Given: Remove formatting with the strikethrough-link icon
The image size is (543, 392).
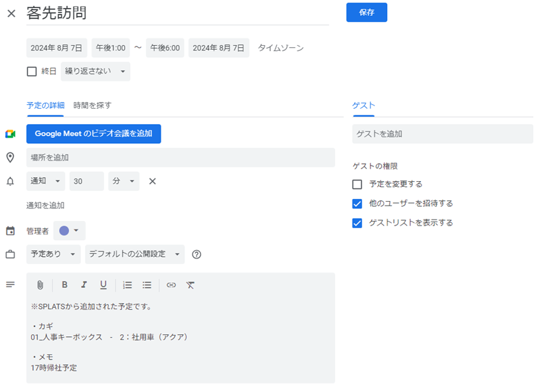Looking at the screenshot, I should click(191, 285).
